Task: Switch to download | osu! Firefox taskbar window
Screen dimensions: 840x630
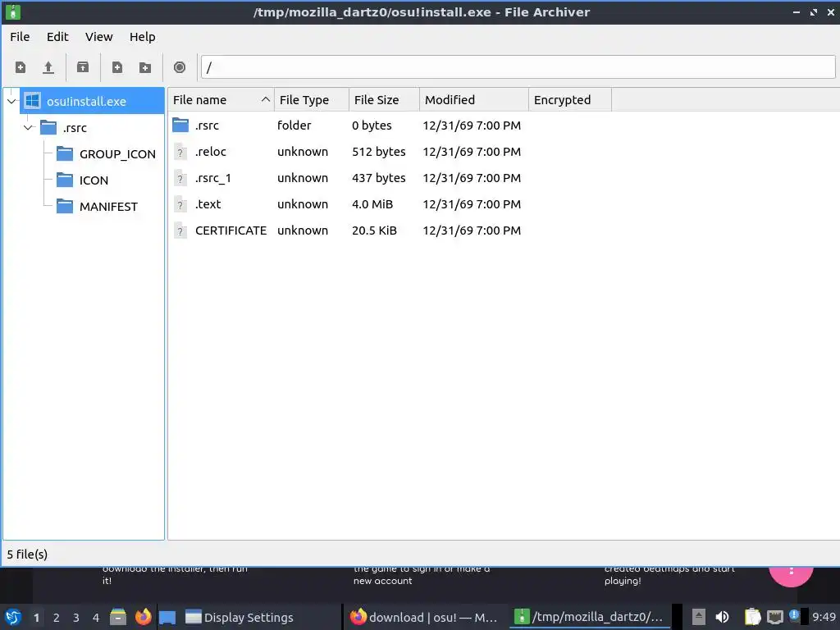Action: tap(424, 617)
